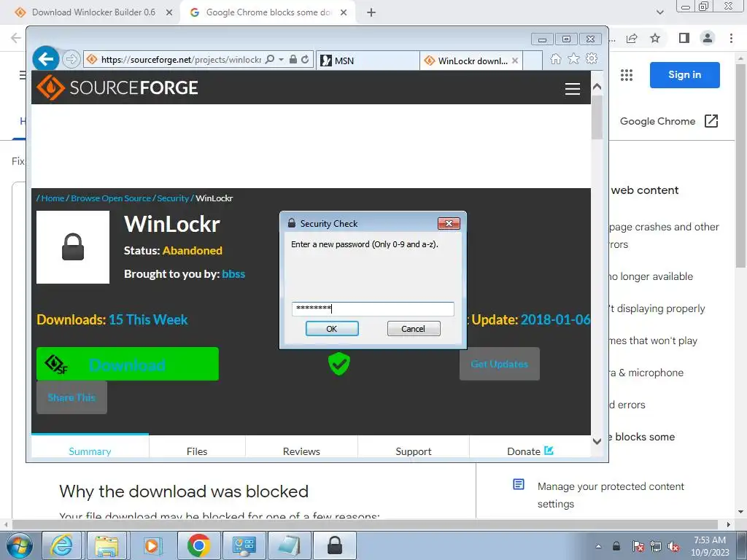Open IE Favorites star icon
747x560 pixels.
pos(573,58)
